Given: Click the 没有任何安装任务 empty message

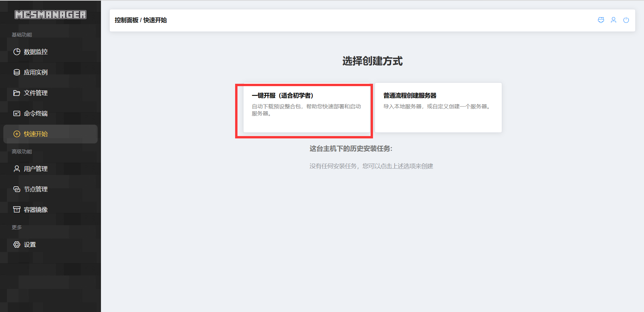Looking at the screenshot, I should [371, 166].
